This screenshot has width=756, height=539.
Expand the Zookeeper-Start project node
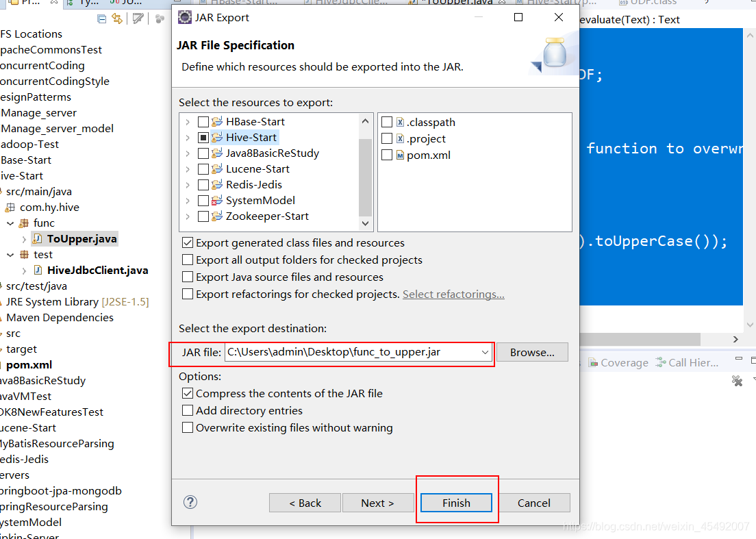point(188,216)
